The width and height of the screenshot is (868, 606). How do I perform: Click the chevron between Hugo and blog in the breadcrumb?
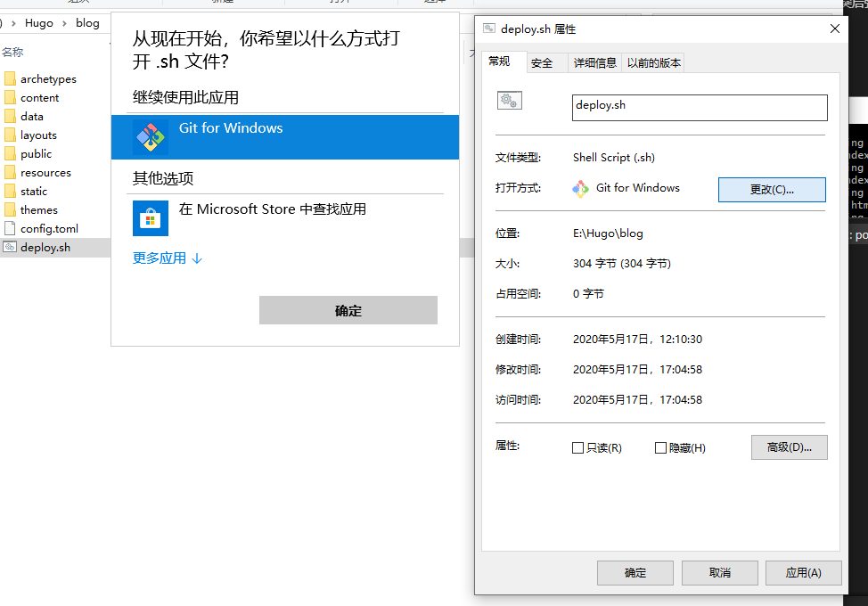pyautogui.click(x=64, y=23)
